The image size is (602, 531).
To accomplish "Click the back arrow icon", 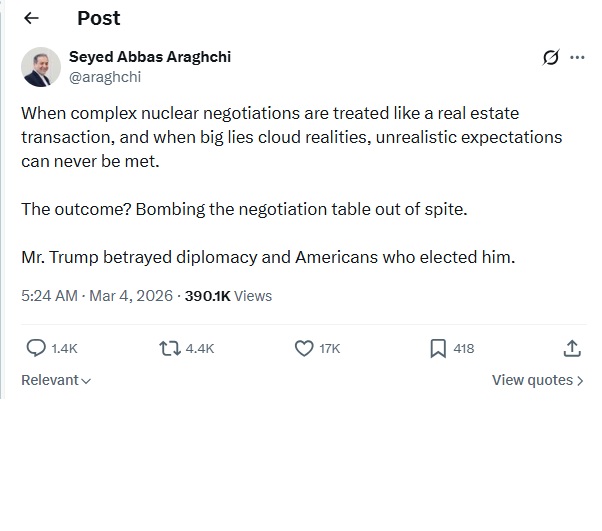I will pos(31,18).
